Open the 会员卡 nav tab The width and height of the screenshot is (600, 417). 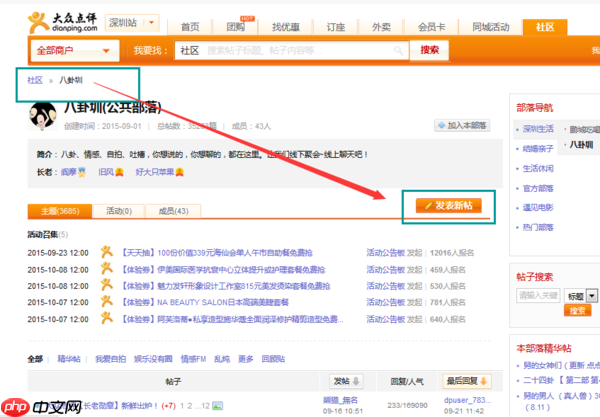[x=431, y=27]
